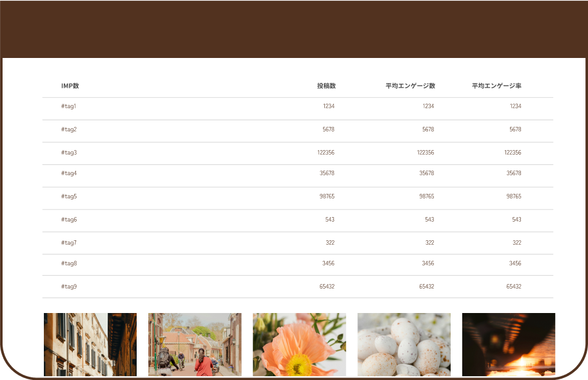Click #tag4's 平均エンゲージ率 value 35678
The width and height of the screenshot is (588, 380).
point(514,173)
